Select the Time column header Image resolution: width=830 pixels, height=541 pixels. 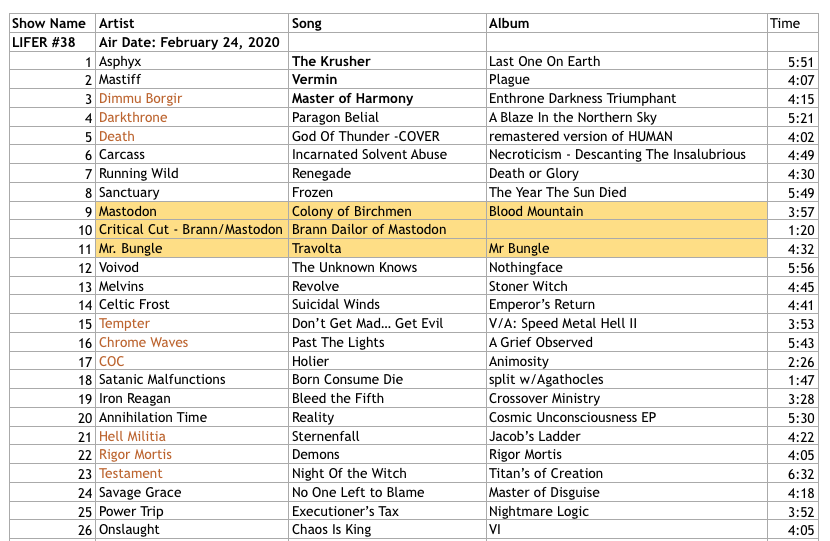pos(785,23)
